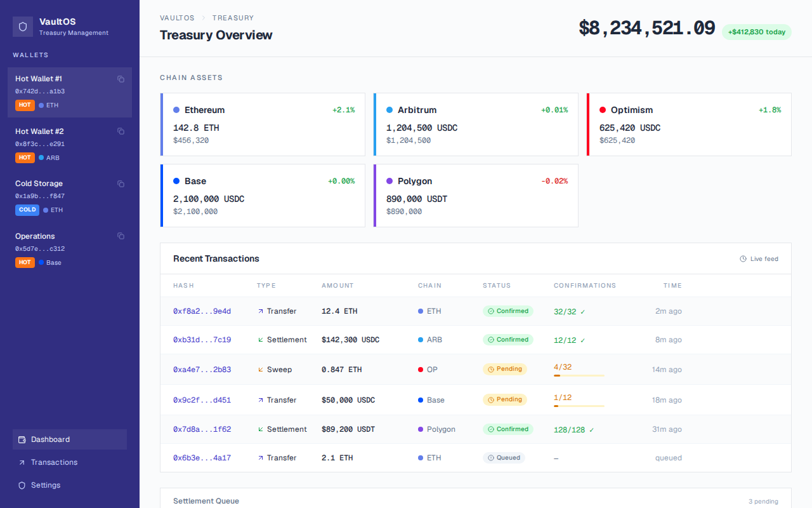Click the 4/32 confirmation progress bar

[578, 376]
